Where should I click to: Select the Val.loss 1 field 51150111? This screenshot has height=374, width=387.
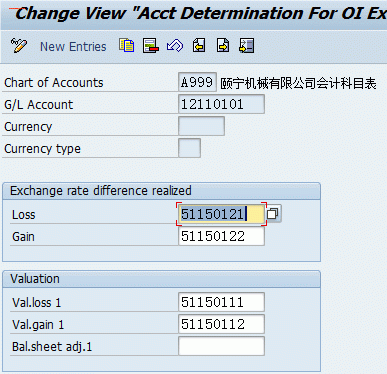point(222,302)
